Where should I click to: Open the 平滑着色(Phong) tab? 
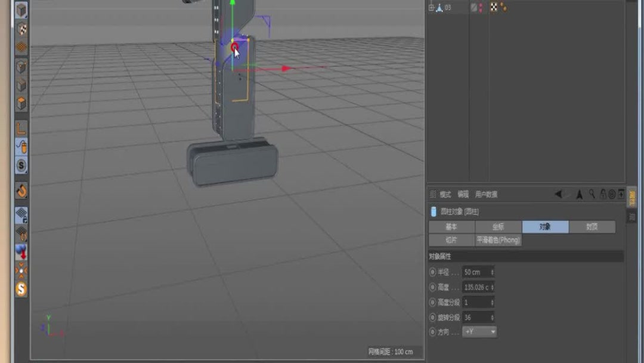[498, 239]
